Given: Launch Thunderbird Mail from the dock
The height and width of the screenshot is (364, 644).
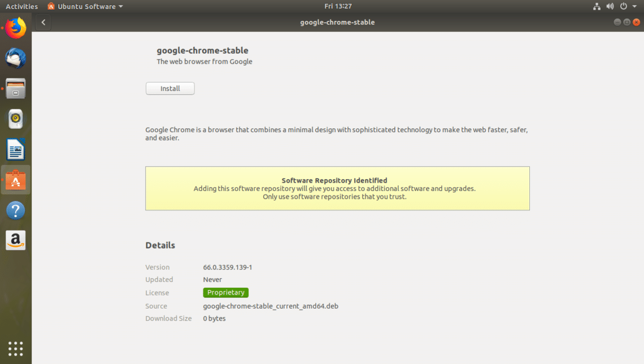Looking at the screenshot, I should (16, 58).
